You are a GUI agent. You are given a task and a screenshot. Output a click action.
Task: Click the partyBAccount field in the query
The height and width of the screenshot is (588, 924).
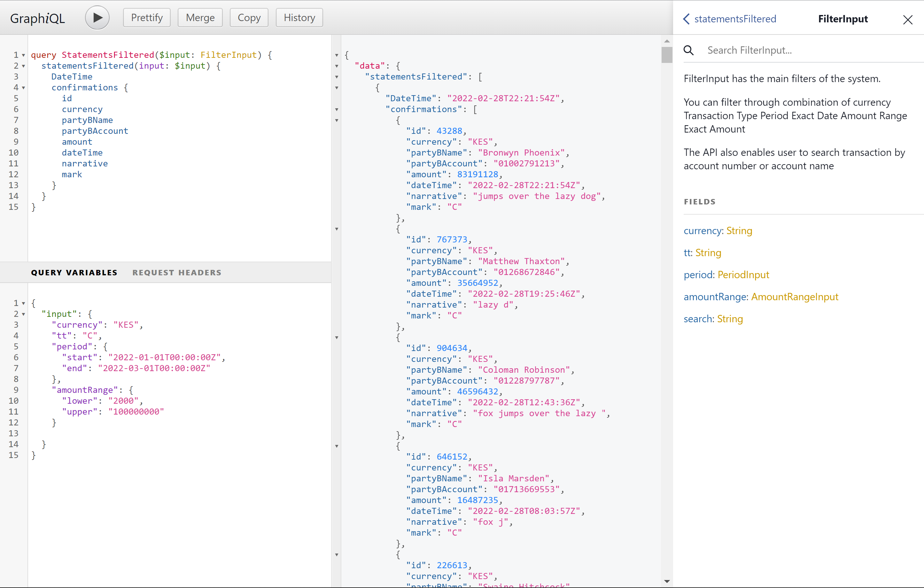95,131
